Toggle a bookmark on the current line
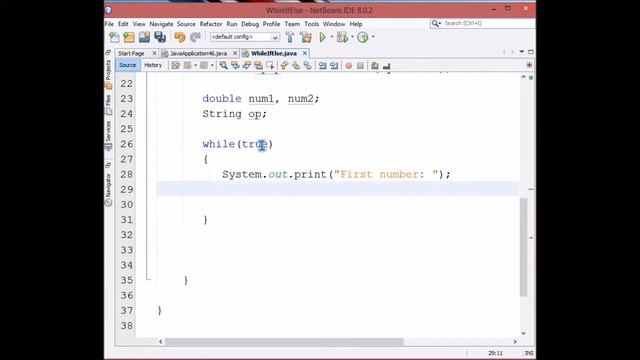Image resolution: width=640 pixels, height=360 pixels. pos(308,65)
